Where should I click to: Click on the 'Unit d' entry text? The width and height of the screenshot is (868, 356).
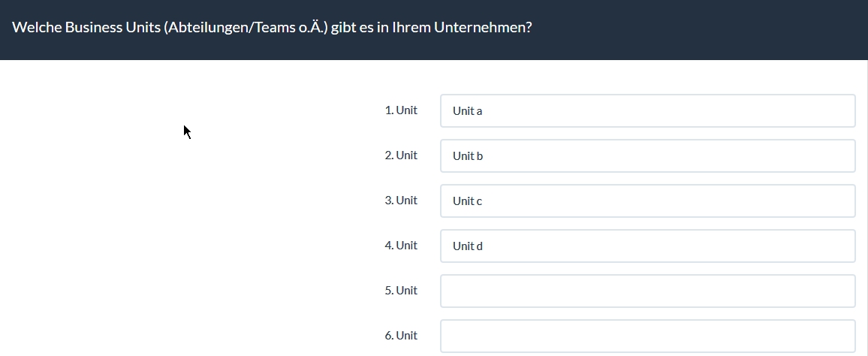467,246
